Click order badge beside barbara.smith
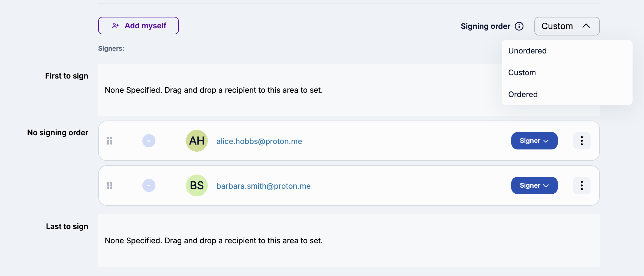The width and height of the screenshot is (644, 276). coord(149,185)
